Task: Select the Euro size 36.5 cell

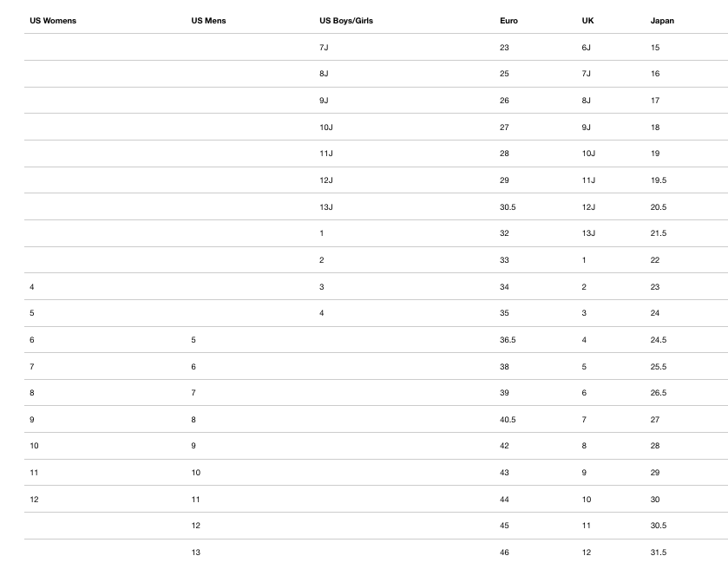Action: [x=508, y=340]
